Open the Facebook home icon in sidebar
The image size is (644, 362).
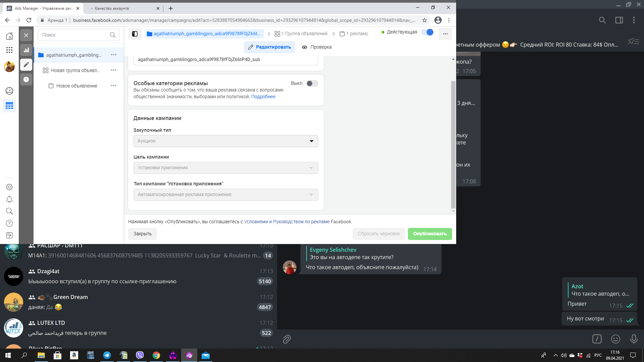coord(9,36)
